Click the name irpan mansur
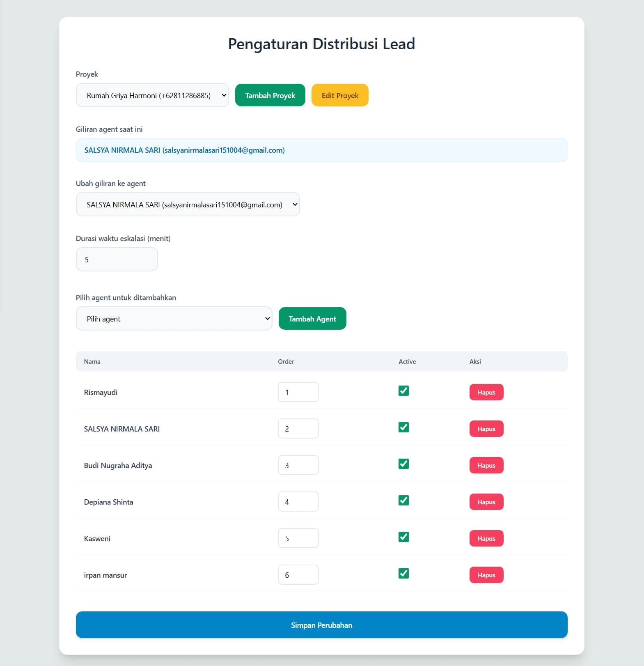This screenshot has height=666, width=644. [105, 575]
